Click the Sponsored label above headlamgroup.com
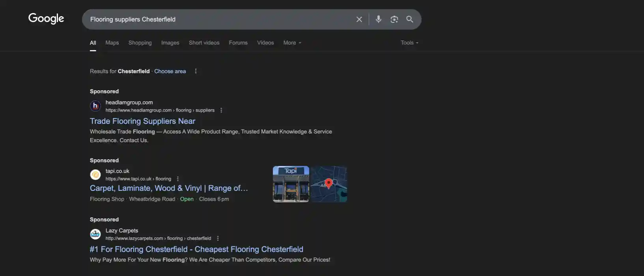The image size is (644, 276). (x=104, y=91)
